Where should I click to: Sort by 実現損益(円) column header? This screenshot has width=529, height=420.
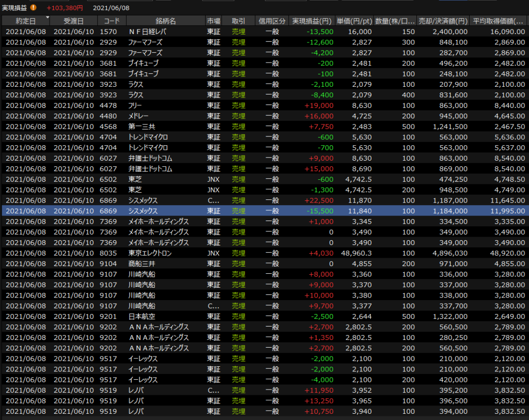(x=312, y=21)
